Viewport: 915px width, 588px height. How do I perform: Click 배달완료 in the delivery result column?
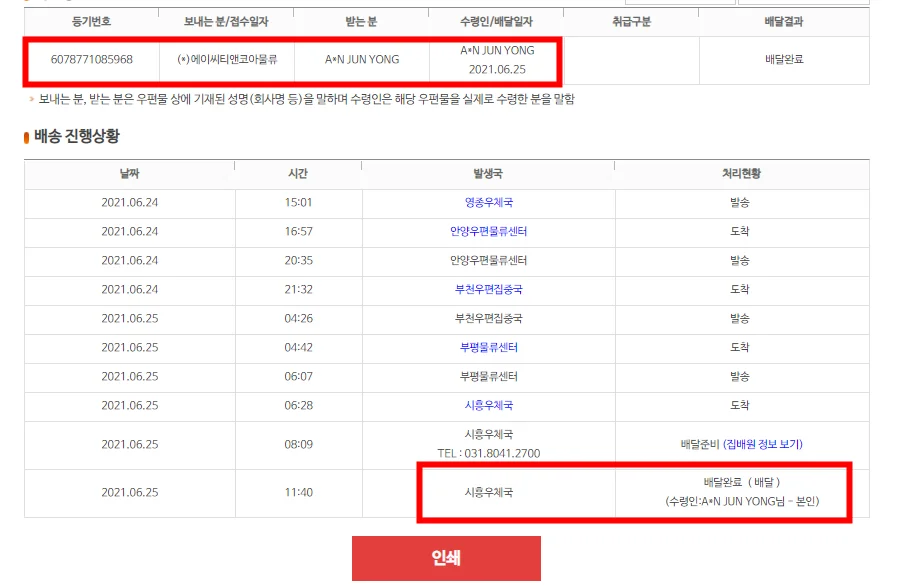[x=784, y=60]
